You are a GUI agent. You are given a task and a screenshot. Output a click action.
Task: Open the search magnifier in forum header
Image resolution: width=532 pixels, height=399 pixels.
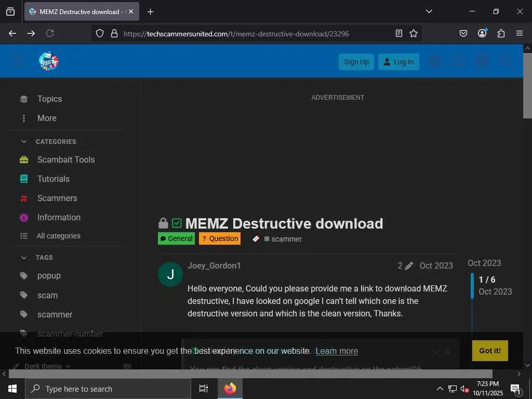[505, 62]
